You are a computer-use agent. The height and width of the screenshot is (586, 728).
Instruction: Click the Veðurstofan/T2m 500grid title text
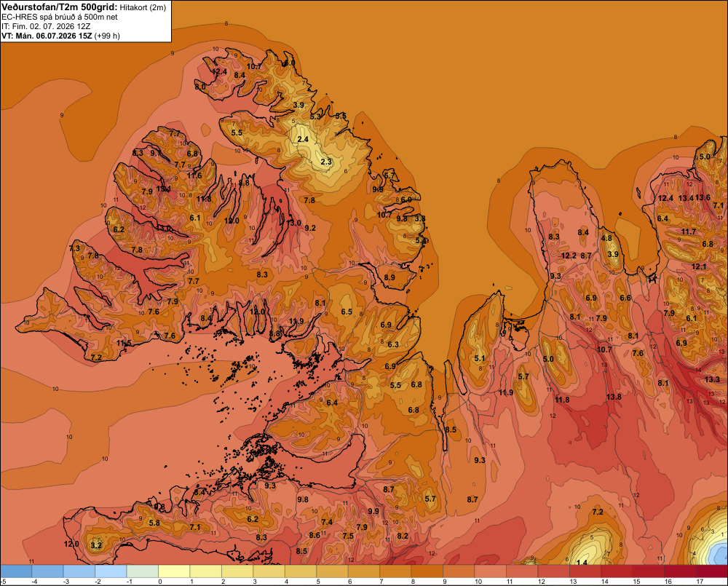59,7
